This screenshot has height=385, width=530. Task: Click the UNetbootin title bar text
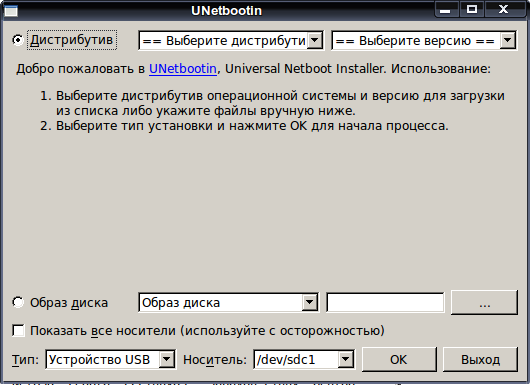[226, 10]
